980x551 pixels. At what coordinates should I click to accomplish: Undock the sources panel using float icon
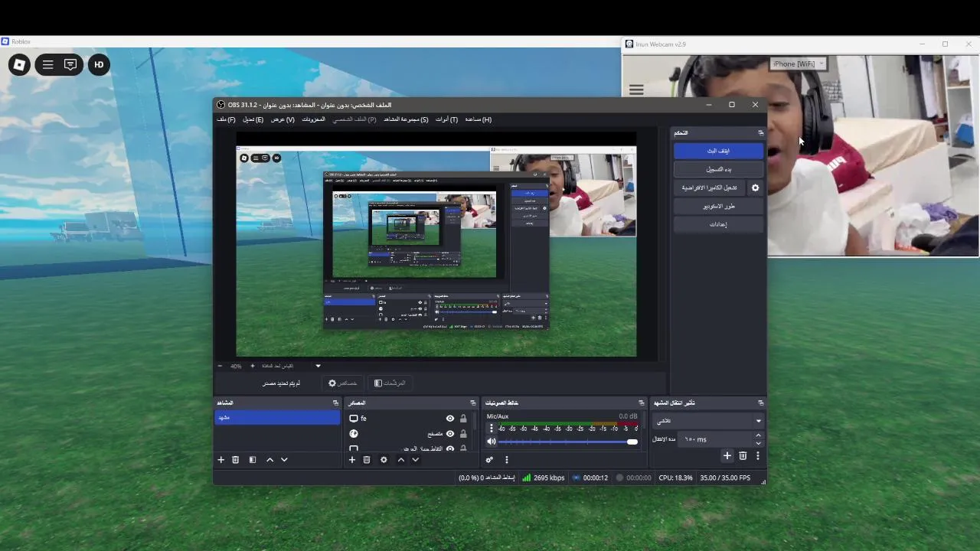(472, 403)
